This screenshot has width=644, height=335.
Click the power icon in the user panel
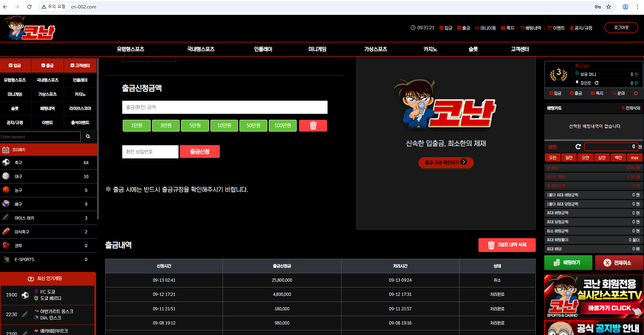click(x=636, y=93)
